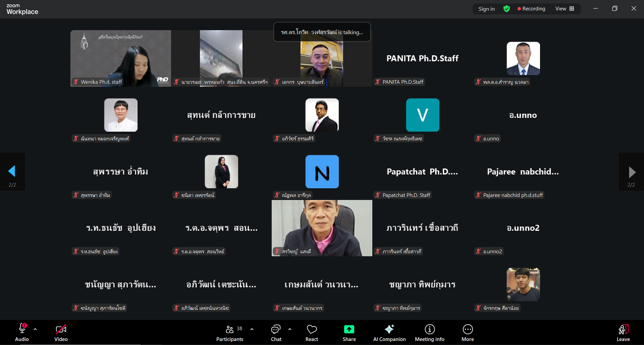Screen dimensions: 644x345
Task: Expand the caret next to Participants
Action: click(x=252, y=329)
